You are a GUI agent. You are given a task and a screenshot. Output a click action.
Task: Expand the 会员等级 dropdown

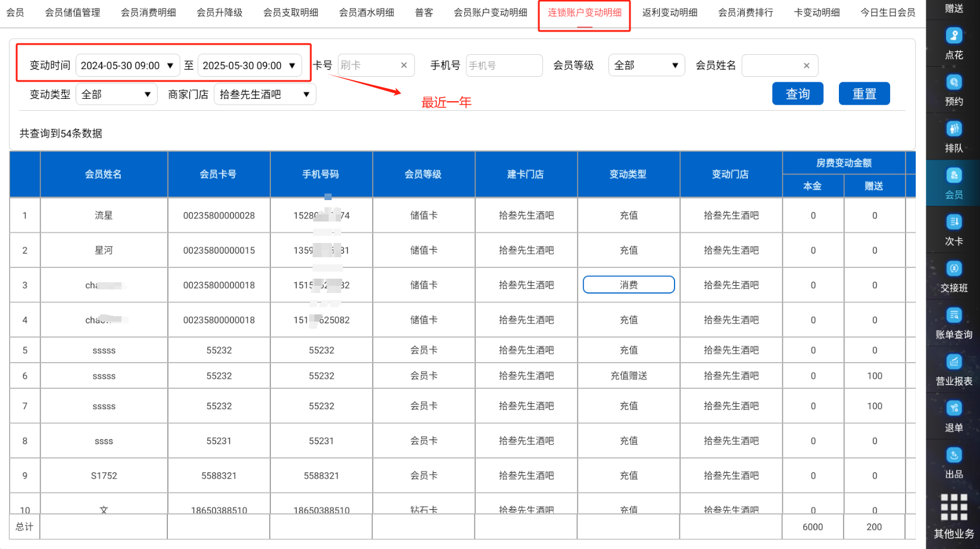click(x=647, y=65)
